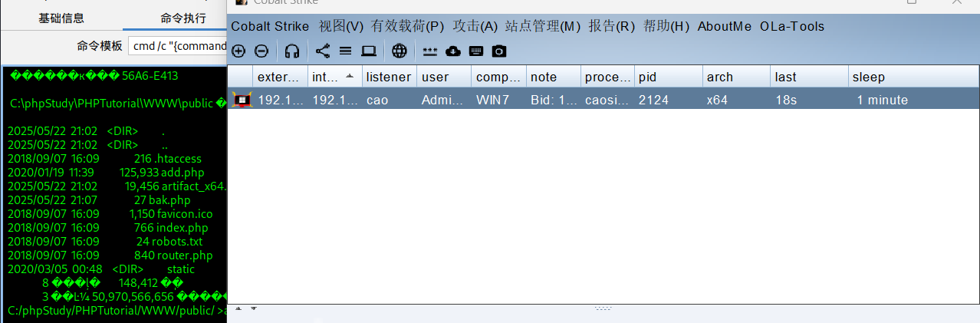Switch to 命令执行 tab in webshell window
This screenshot has height=323, width=980.
[183, 18]
